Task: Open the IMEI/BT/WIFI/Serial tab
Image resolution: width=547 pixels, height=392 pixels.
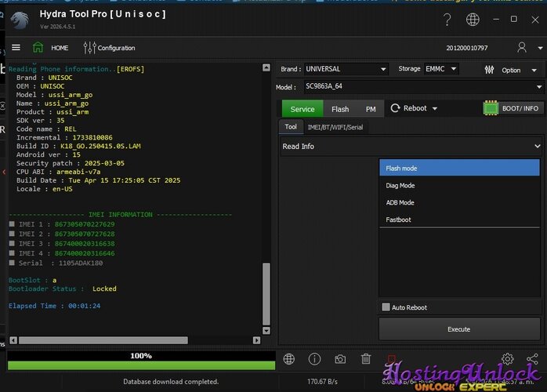Action: pyautogui.click(x=335, y=127)
